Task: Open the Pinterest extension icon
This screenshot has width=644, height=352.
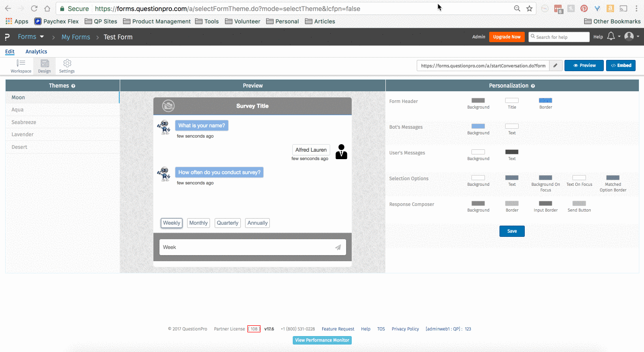Action: (584, 8)
